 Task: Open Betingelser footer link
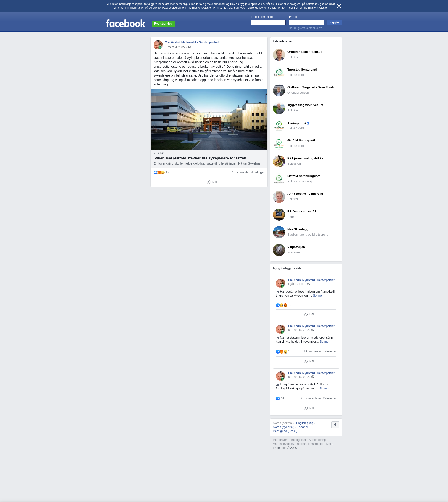point(298,440)
